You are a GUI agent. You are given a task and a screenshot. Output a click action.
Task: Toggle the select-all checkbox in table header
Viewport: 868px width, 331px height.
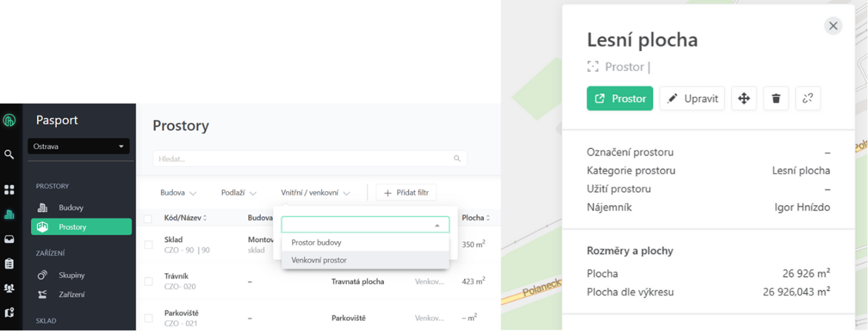point(148,218)
